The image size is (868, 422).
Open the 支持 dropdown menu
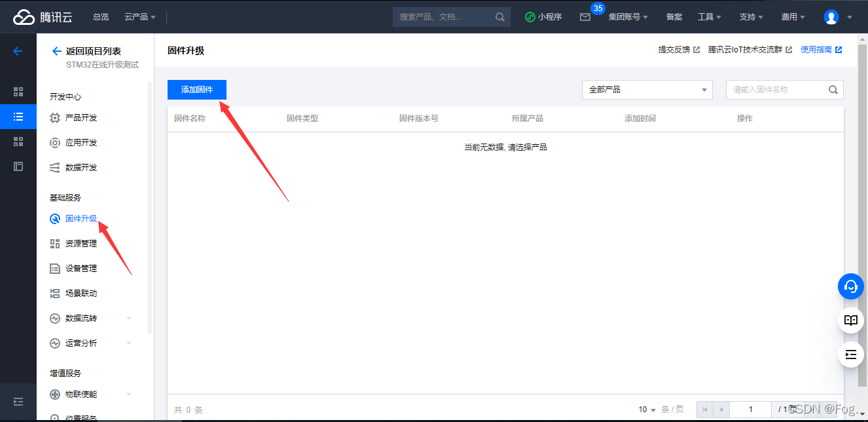click(x=751, y=17)
